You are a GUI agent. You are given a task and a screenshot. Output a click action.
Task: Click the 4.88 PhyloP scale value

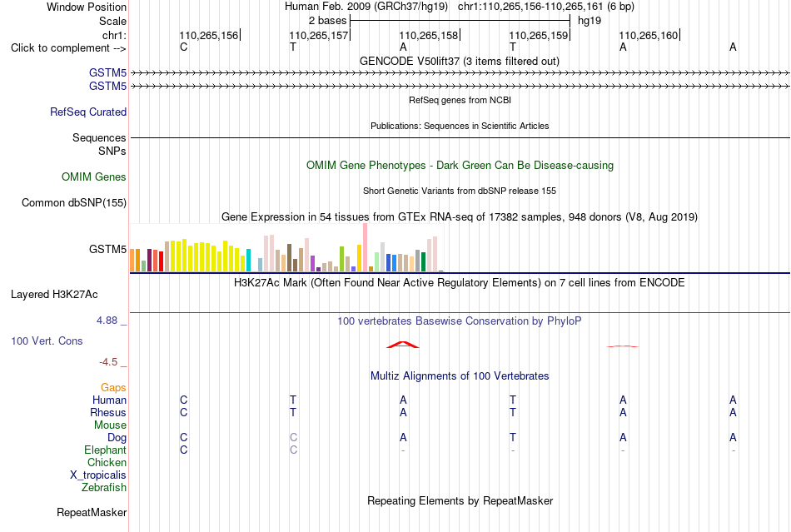click(107, 321)
